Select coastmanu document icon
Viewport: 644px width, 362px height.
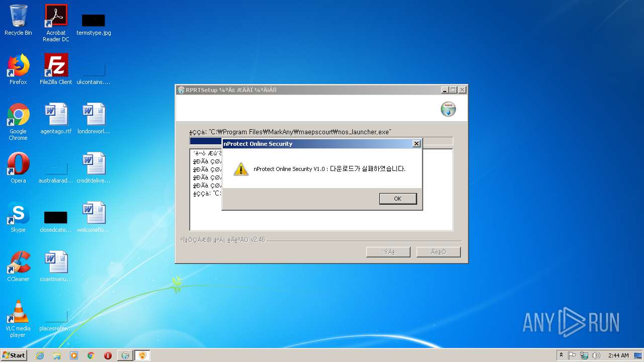(x=56, y=266)
